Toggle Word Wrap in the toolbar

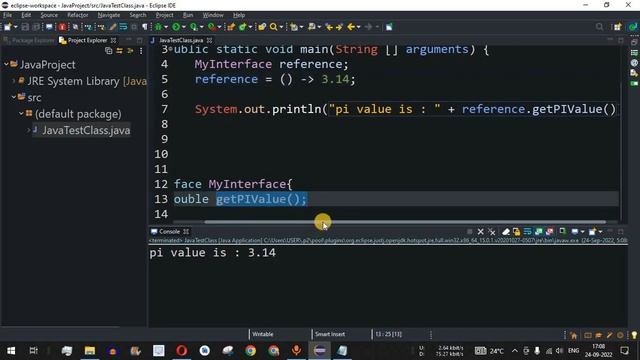123,27
